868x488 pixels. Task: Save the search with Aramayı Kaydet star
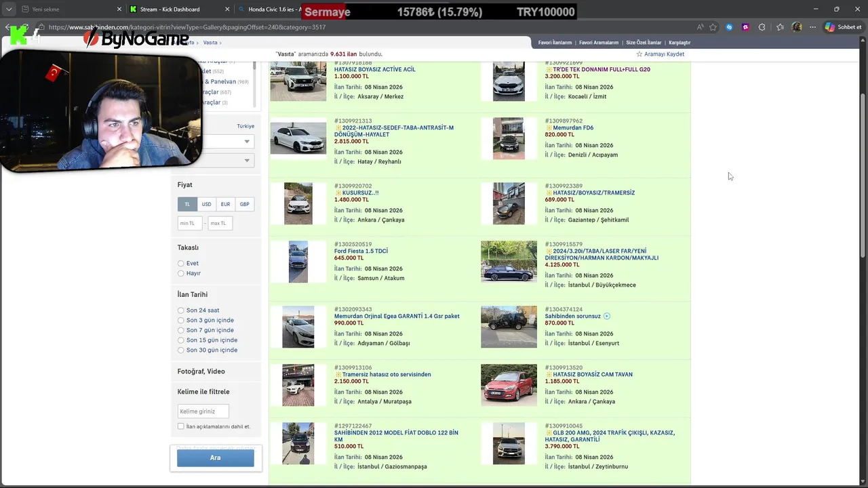(x=660, y=54)
